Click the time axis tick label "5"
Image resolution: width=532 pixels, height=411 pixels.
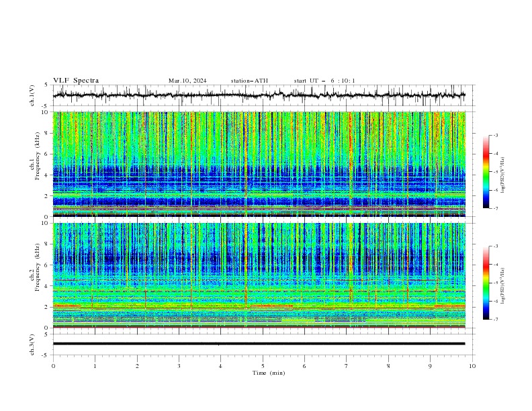[x=263, y=366]
